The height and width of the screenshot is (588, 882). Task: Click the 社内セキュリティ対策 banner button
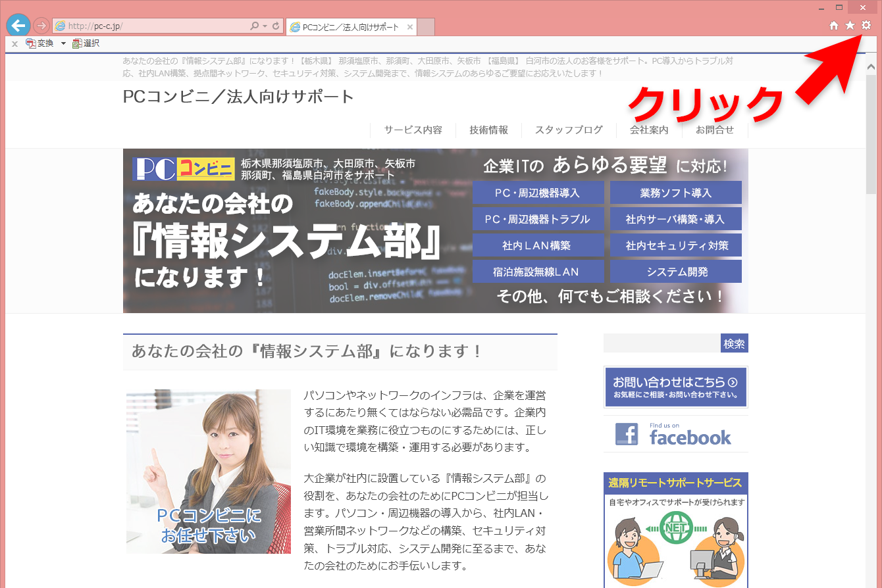(676, 245)
